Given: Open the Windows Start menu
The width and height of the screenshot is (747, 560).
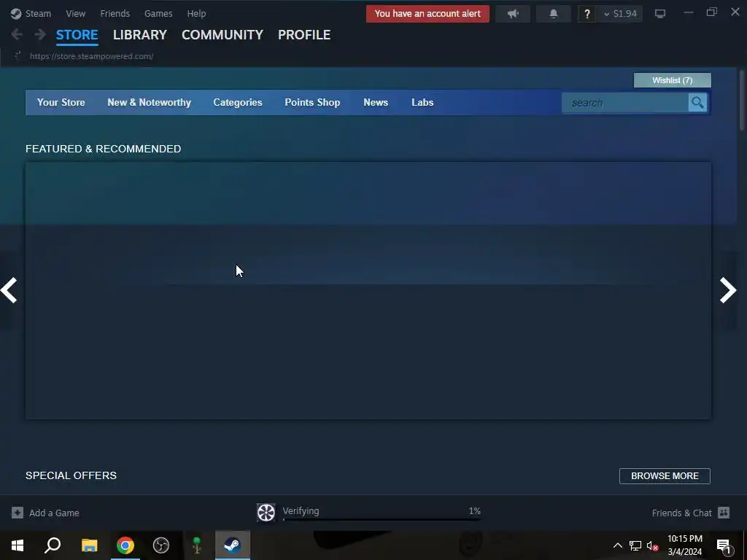Looking at the screenshot, I should (x=18, y=545).
